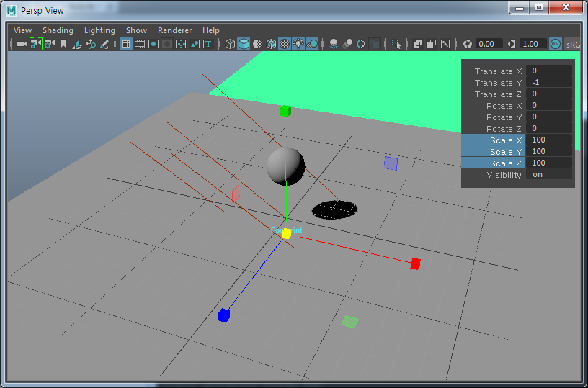Screen dimensions: 588x388
Task: Click the gray sphere object
Action: tap(286, 166)
